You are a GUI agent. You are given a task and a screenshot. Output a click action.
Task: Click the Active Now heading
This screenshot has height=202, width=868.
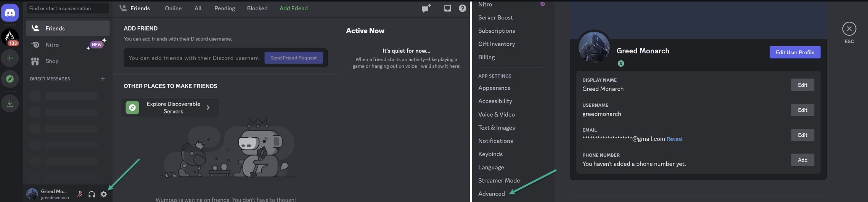coord(365,31)
